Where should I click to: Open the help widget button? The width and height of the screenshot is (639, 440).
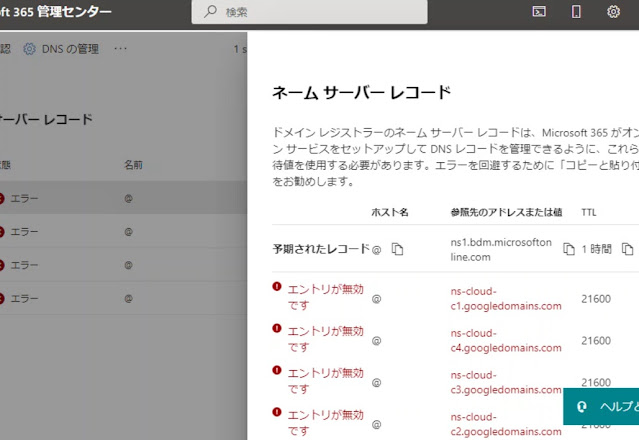click(601, 406)
